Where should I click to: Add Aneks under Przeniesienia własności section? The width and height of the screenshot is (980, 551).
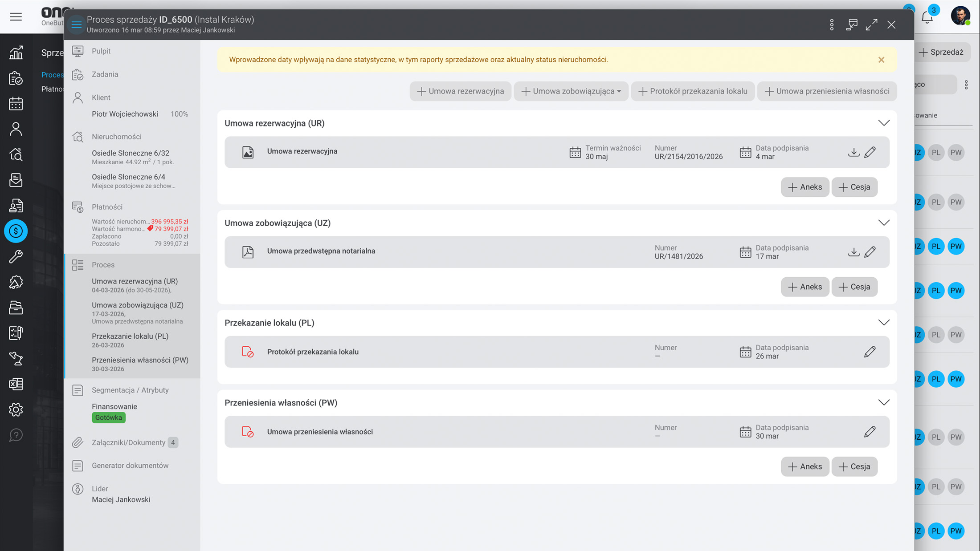click(x=805, y=466)
